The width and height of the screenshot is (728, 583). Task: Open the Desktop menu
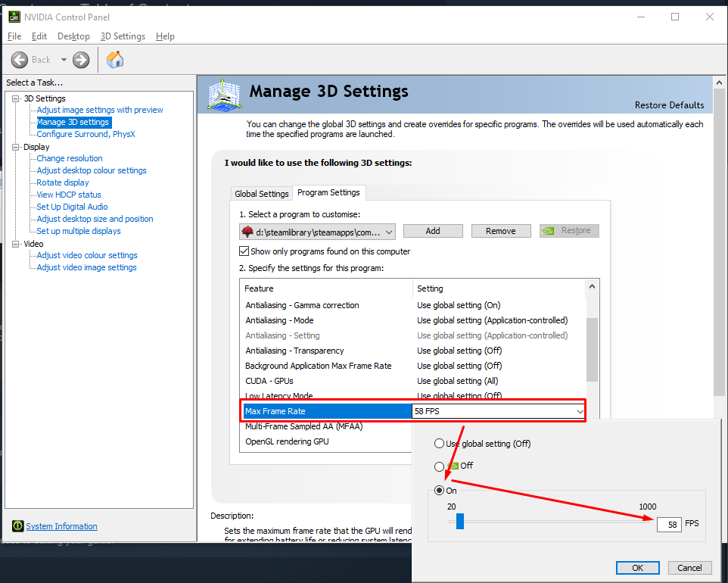pos(73,36)
